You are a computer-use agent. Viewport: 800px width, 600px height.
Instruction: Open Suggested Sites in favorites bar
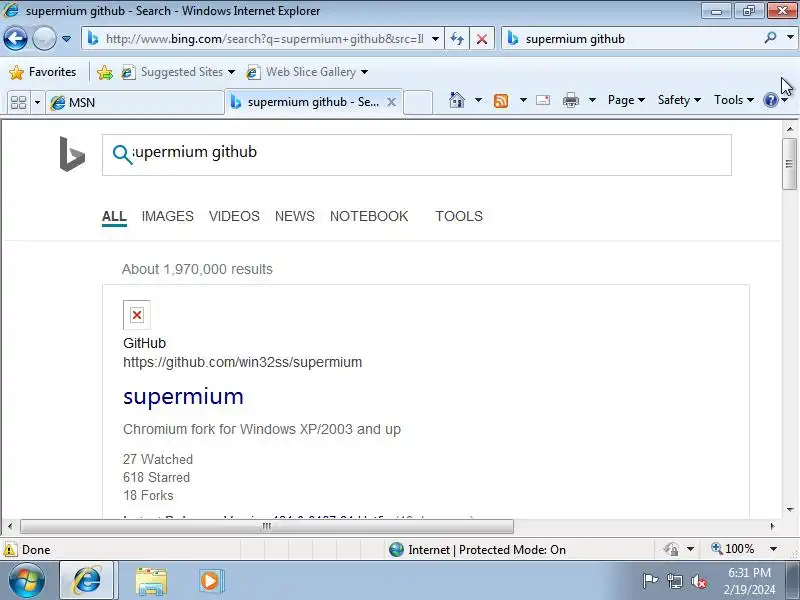[x=178, y=72]
